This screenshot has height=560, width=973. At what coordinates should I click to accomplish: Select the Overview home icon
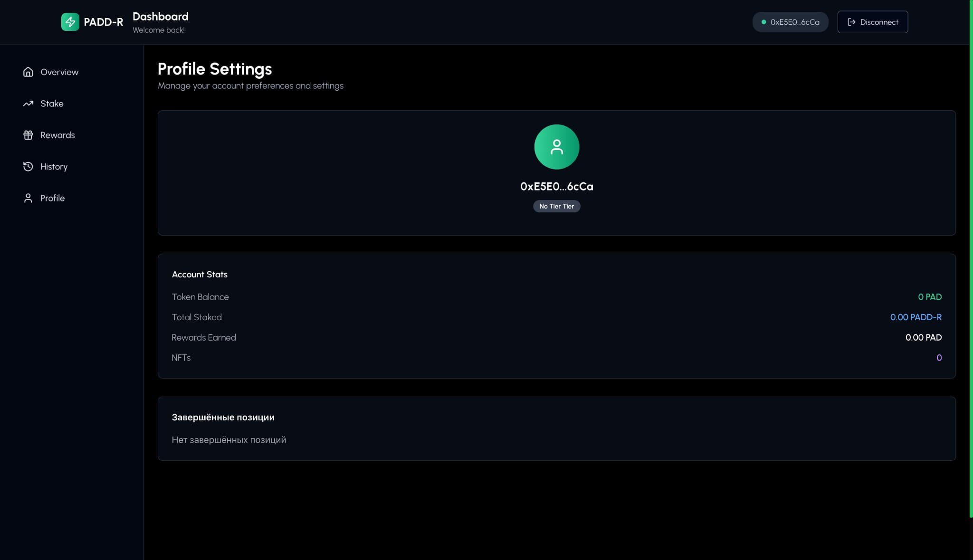(28, 72)
